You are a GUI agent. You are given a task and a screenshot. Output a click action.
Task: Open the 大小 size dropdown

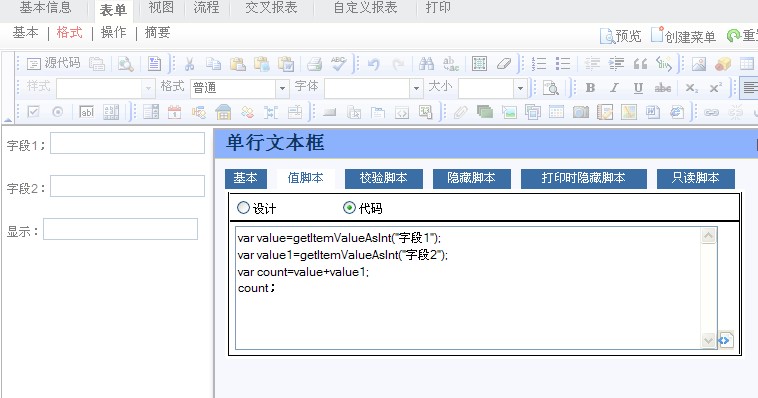(520, 88)
